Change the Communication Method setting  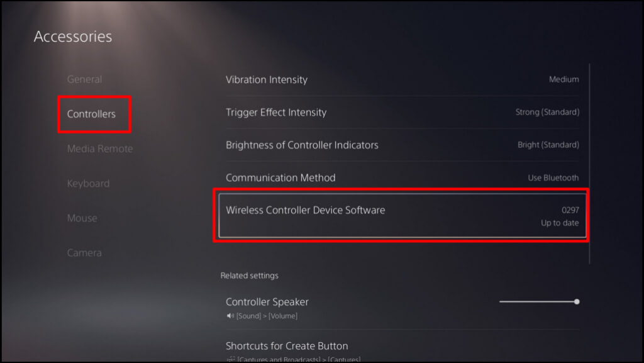click(x=402, y=177)
